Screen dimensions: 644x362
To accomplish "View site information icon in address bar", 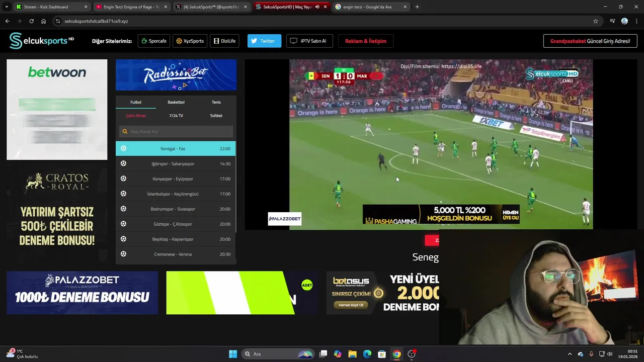I will click(x=58, y=21).
